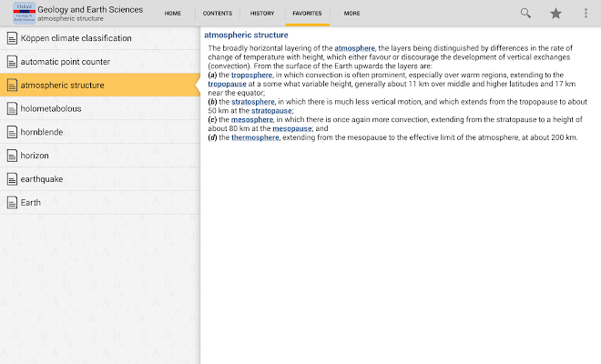Screen dimensions: 601x364
Task: Open favorite 'automatic point counter'
Action: pos(100,62)
